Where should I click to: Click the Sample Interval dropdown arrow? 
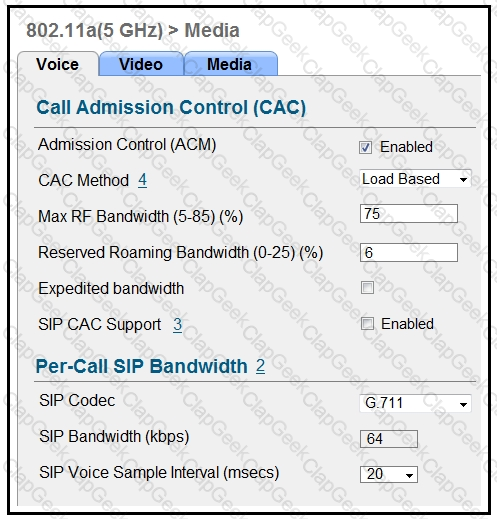(409, 475)
